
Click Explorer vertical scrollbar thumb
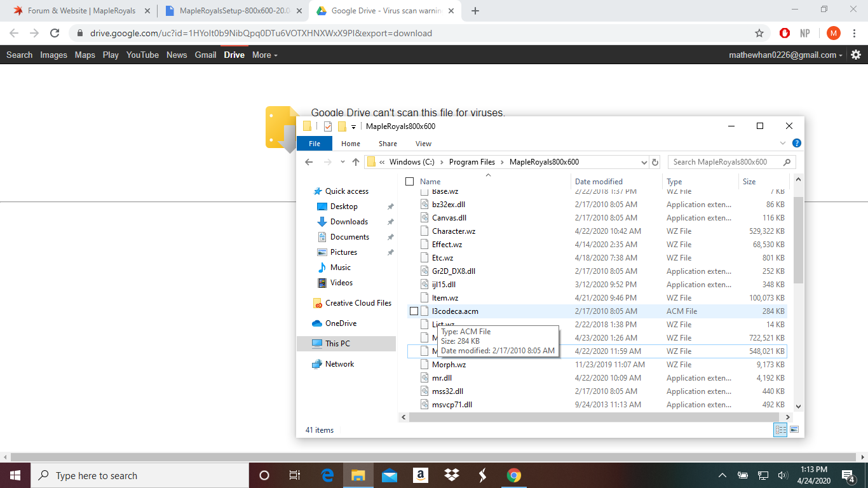(x=798, y=240)
